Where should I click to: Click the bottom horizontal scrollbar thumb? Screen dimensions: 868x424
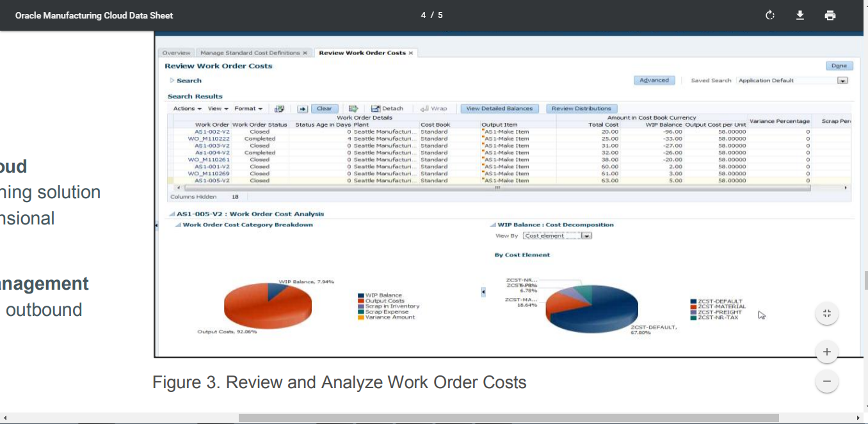pyautogui.click(x=508, y=418)
